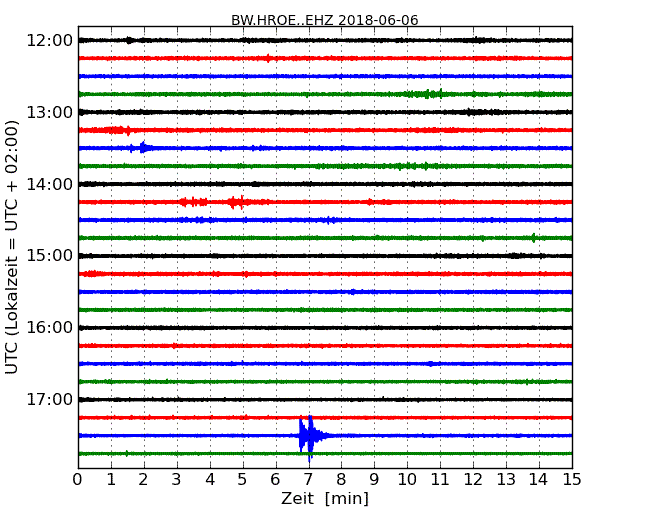Click the blue spike on the 13:30 trace
This screenshot has width=650, height=520.
(142, 147)
